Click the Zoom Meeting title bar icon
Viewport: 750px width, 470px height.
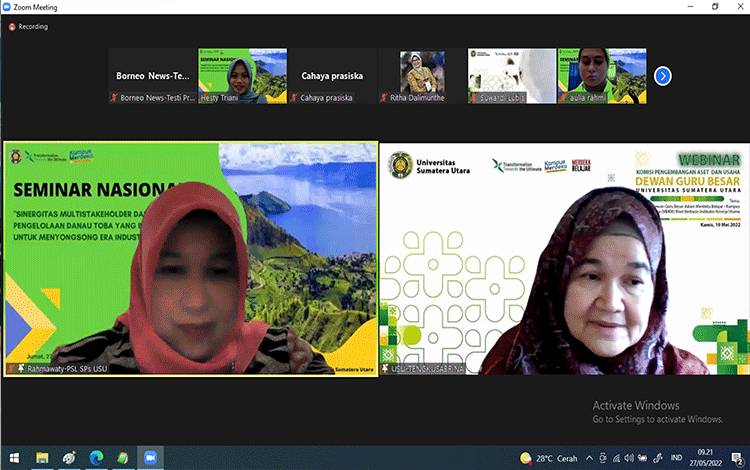(7, 7)
